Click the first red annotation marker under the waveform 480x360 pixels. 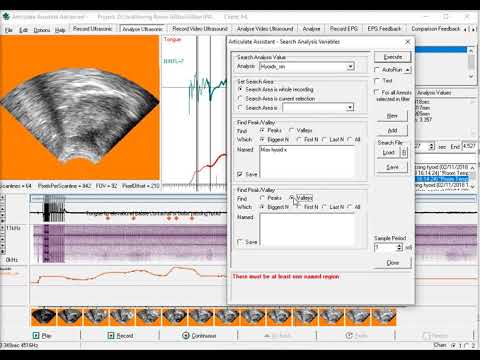click(x=108, y=218)
